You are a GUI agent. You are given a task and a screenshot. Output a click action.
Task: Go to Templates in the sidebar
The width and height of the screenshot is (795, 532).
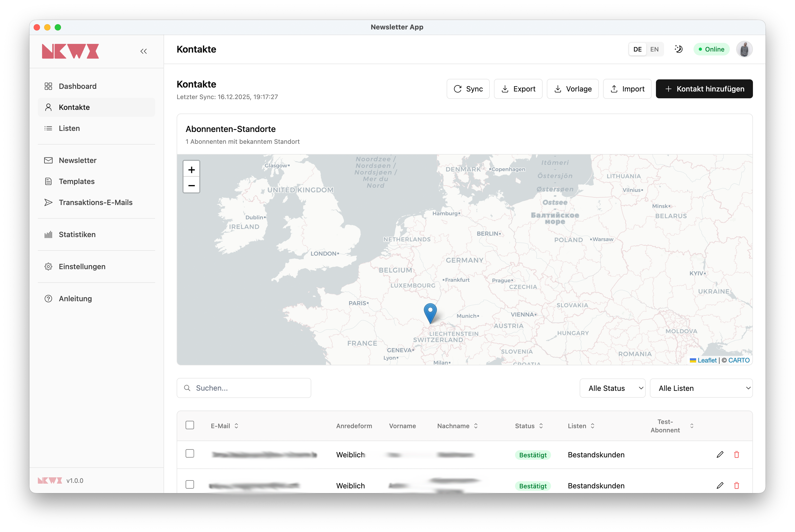77,182
